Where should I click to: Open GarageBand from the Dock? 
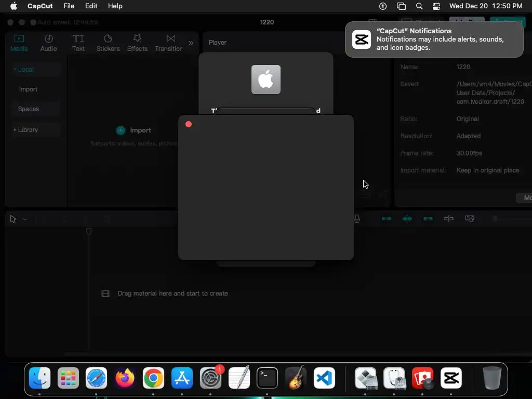point(296,378)
